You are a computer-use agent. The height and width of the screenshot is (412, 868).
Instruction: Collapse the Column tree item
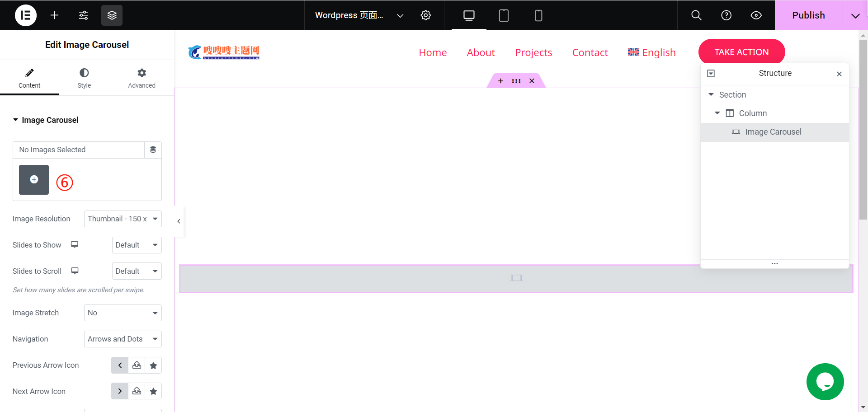(717, 113)
